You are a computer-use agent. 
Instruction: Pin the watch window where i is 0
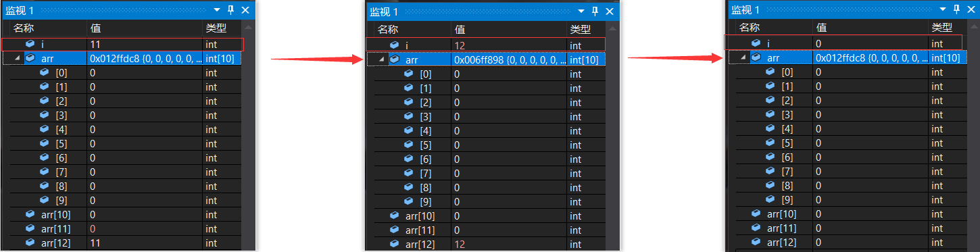coord(956,9)
